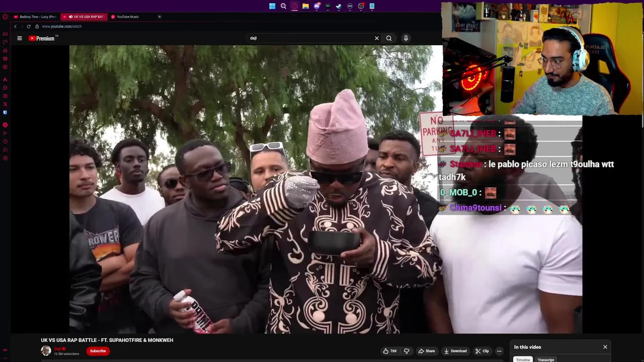Go back with the browser back arrow
This screenshot has height=362, width=644.
click(x=15, y=26)
